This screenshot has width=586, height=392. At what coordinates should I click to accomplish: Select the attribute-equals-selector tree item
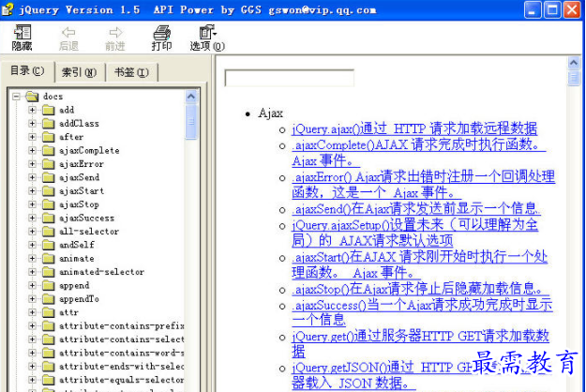(122, 380)
